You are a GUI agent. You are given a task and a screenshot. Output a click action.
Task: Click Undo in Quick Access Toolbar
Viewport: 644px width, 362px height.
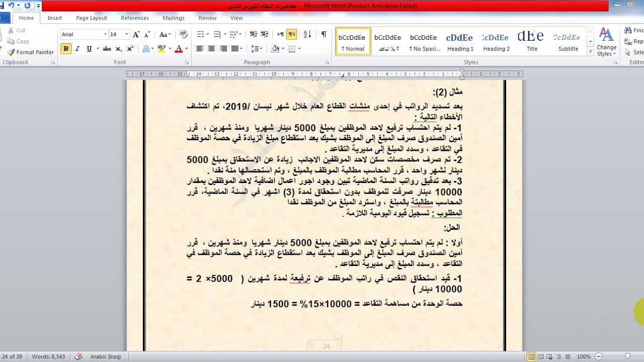[11, 6]
